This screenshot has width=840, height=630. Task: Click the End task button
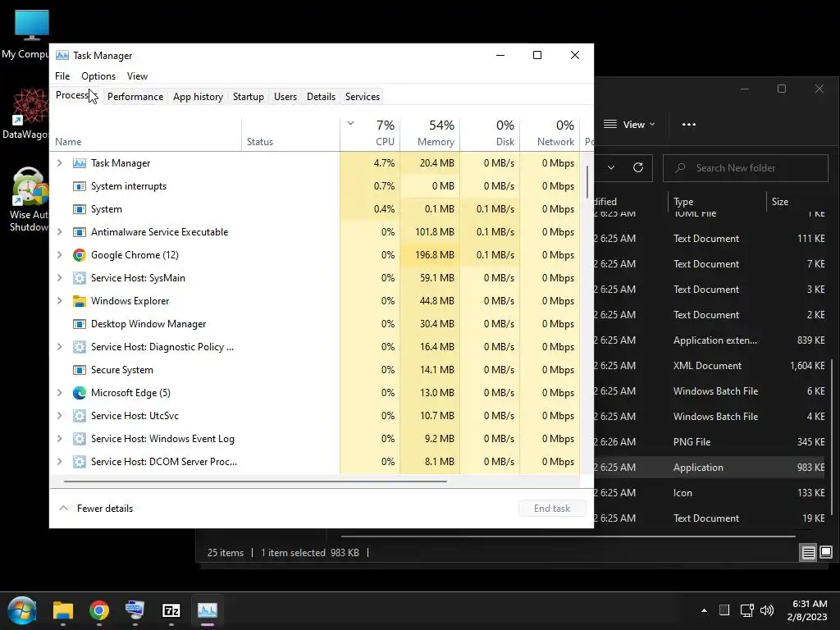552,509
